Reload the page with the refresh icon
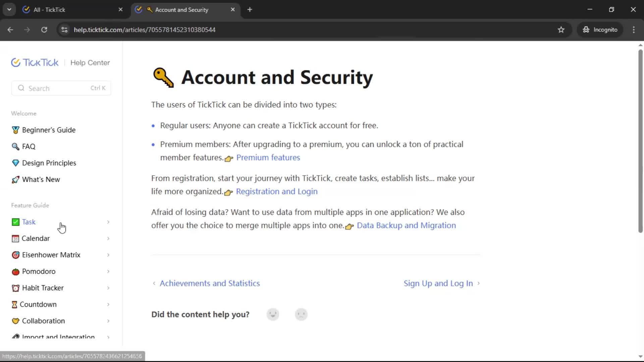The width and height of the screenshot is (644, 362). point(44,30)
